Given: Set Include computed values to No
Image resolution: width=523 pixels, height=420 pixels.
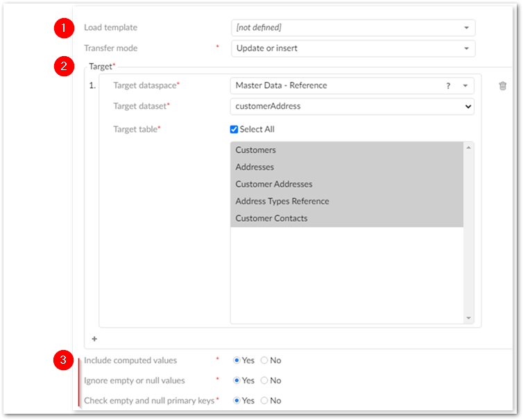Looking at the screenshot, I should pyautogui.click(x=264, y=360).
